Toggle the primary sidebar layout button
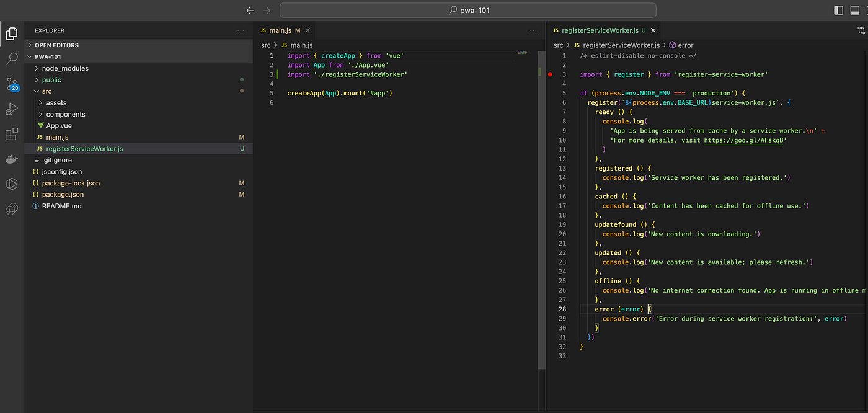868x413 pixels. tap(838, 11)
